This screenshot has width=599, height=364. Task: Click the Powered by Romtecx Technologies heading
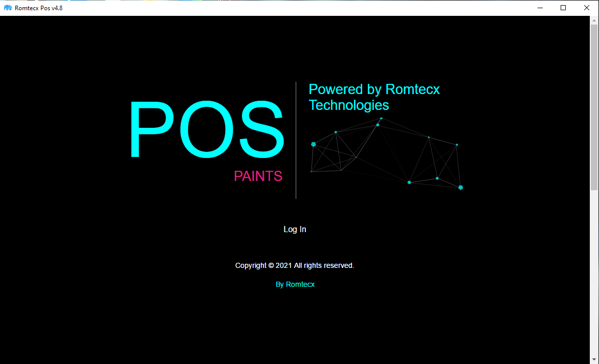click(x=374, y=97)
